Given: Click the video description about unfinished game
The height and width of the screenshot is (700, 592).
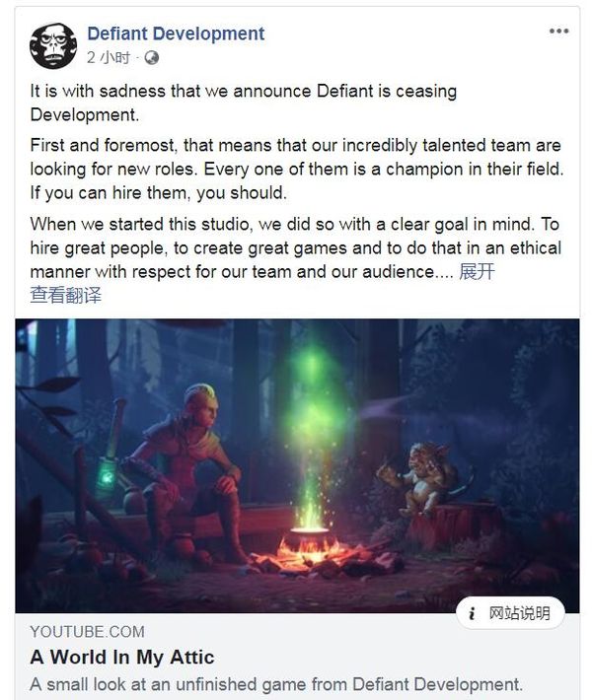Looking at the screenshot, I should pyautogui.click(x=276, y=684).
